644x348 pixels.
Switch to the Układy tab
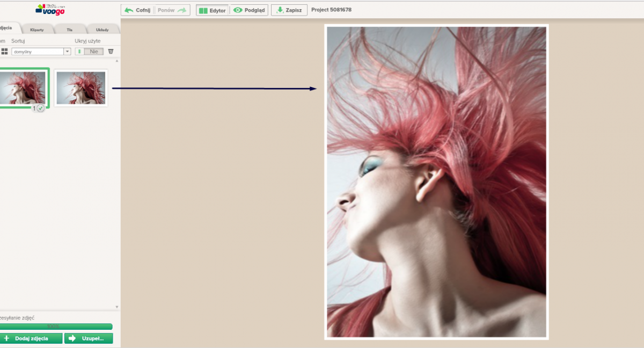(102, 30)
